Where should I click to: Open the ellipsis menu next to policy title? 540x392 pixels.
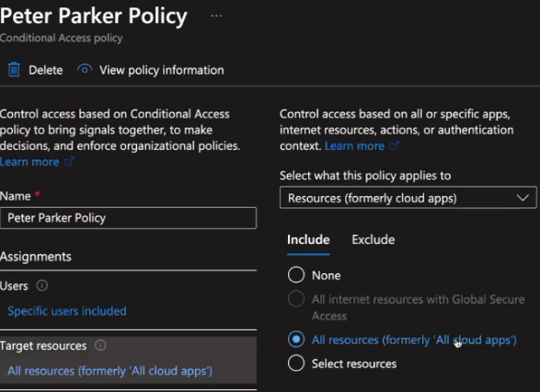216,16
